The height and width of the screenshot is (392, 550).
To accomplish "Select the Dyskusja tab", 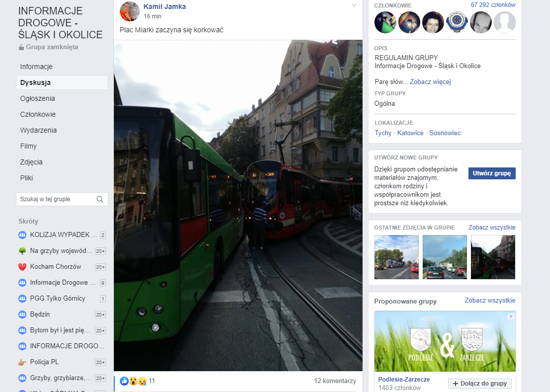I will coord(62,82).
